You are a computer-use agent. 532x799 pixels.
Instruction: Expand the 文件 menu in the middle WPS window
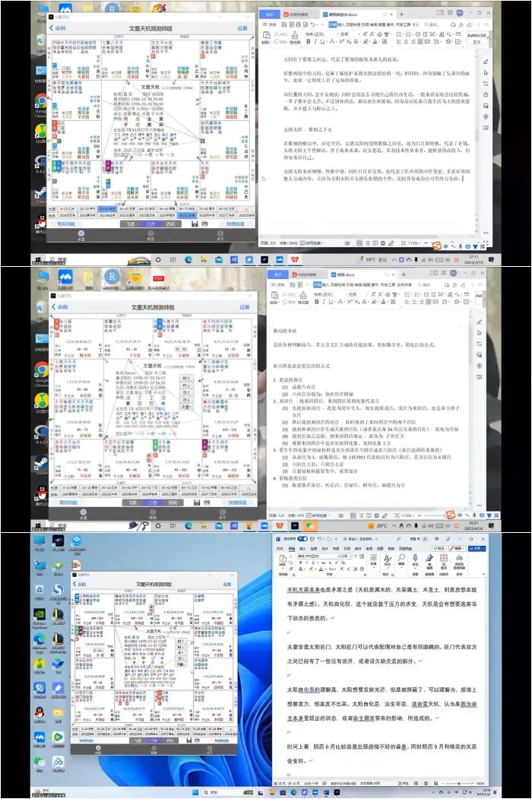coord(279,285)
